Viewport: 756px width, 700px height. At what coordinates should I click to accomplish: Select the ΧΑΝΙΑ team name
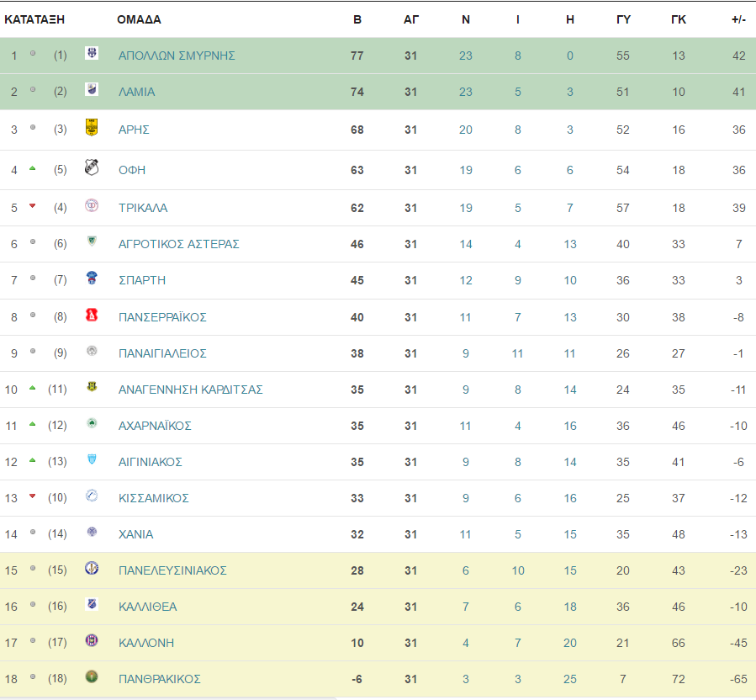click(x=136, y=534)
